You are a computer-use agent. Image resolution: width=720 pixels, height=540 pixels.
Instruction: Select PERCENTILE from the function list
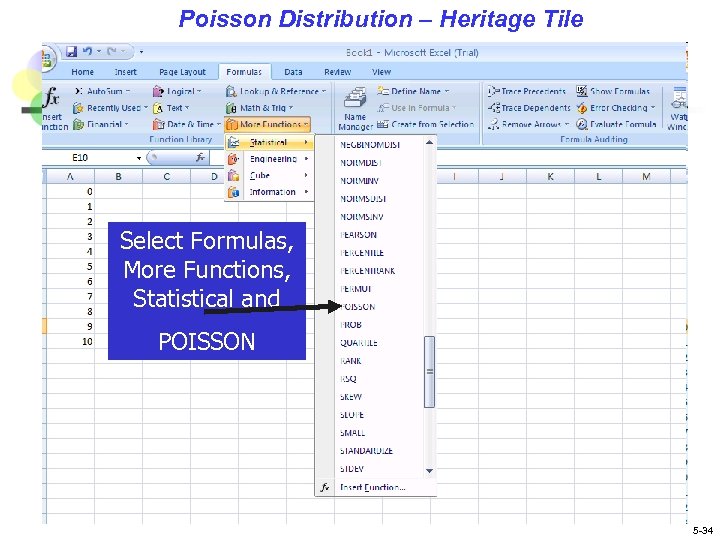coord(362,253)
